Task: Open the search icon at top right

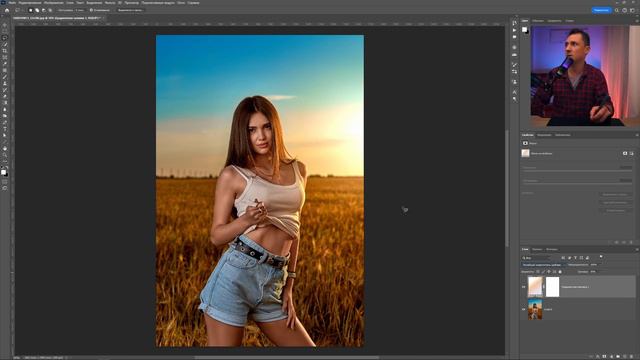Action: tap(617, 10)
